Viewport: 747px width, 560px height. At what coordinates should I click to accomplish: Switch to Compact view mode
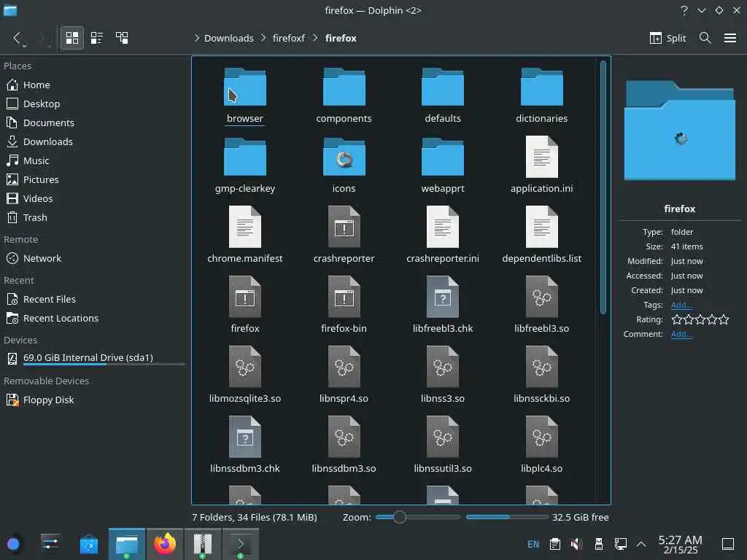[x=97, y=38]
